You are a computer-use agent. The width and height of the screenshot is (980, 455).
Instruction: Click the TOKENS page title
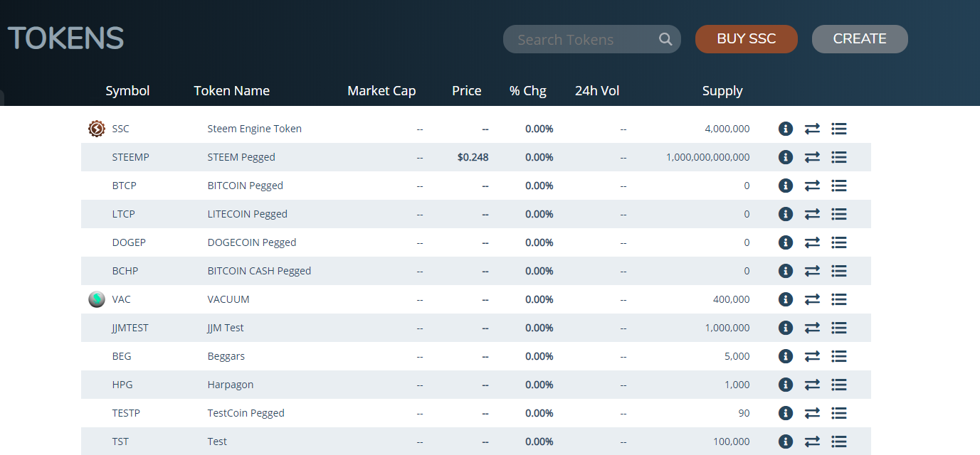click(x=65, y=38)
